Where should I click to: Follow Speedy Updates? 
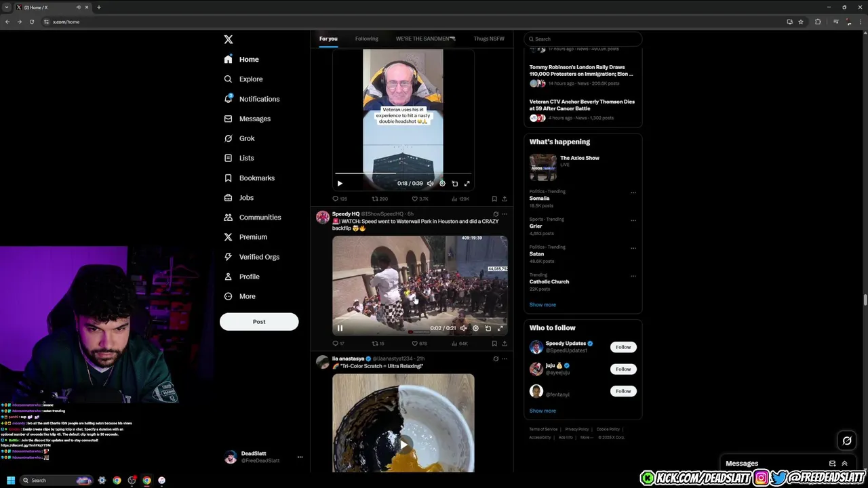pyautogui.click(x=623, y=347)
